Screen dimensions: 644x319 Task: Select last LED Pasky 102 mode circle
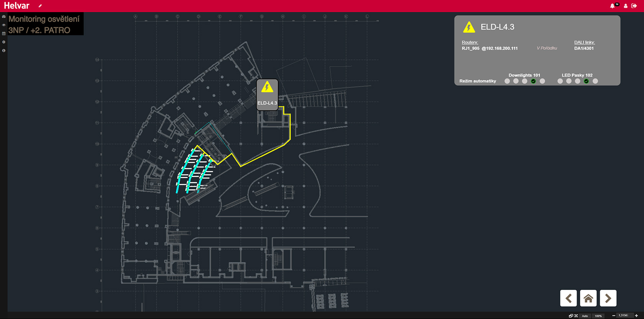click(x=595, y=81)
